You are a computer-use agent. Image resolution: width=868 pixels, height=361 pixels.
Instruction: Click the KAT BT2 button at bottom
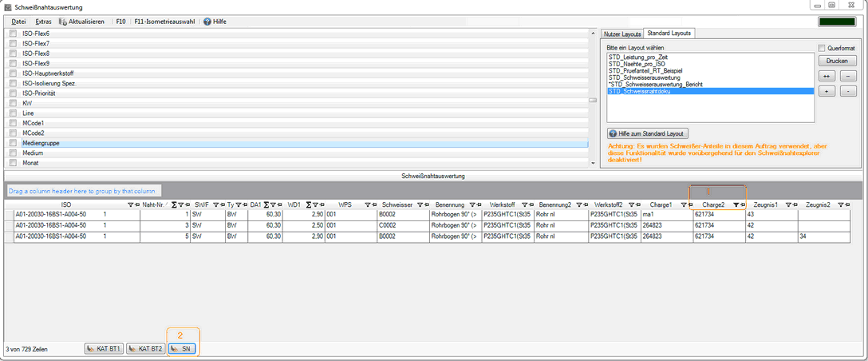tap(146, 349)
